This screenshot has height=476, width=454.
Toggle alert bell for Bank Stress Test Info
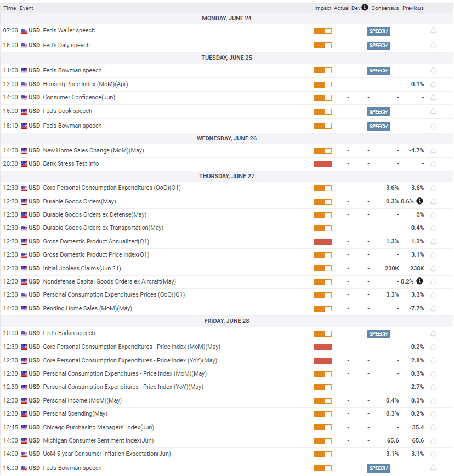pyautogui.click(x=433, y=164)
